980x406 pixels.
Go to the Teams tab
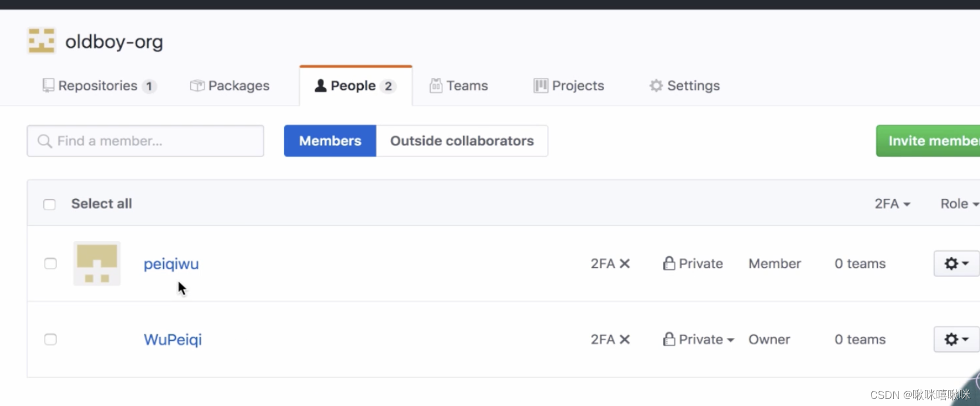pyautogui.click(x=459, y=86)
